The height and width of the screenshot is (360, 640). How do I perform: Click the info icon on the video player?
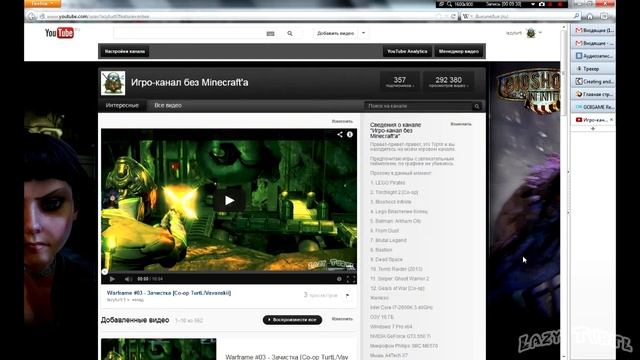[350, 134]
